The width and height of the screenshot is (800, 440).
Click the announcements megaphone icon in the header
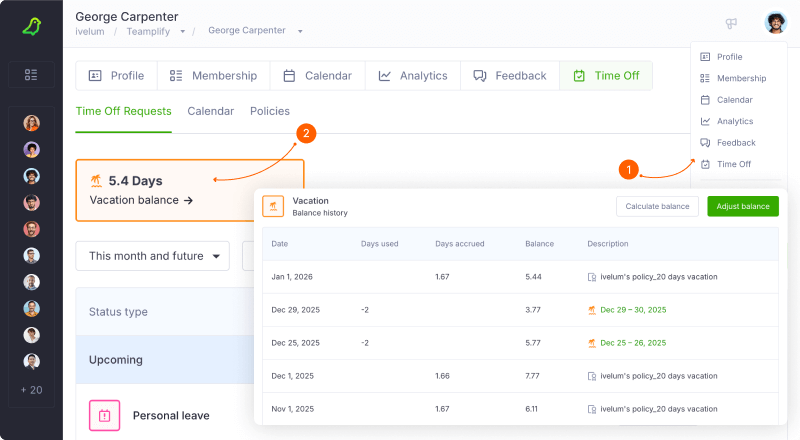click(732, 24)
